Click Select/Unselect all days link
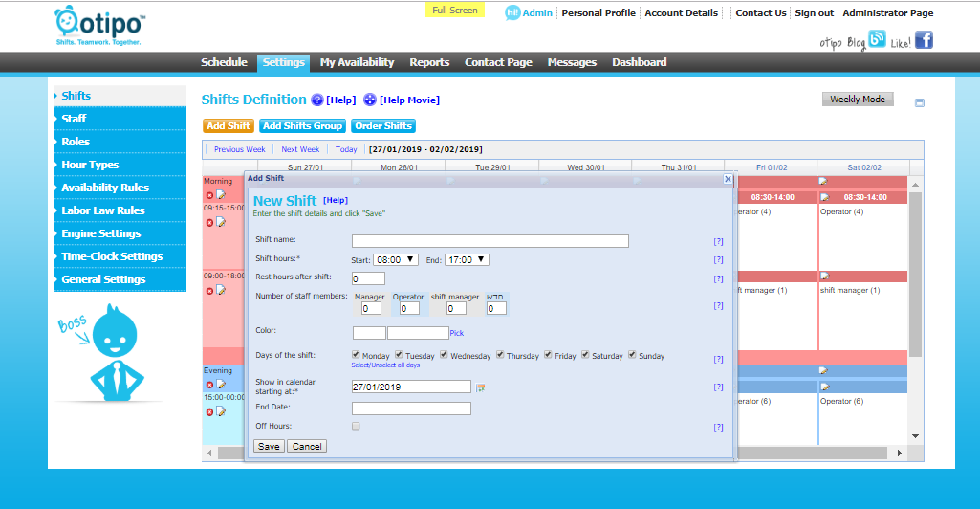Screen dimensions: 980x509 coord(385,365)
